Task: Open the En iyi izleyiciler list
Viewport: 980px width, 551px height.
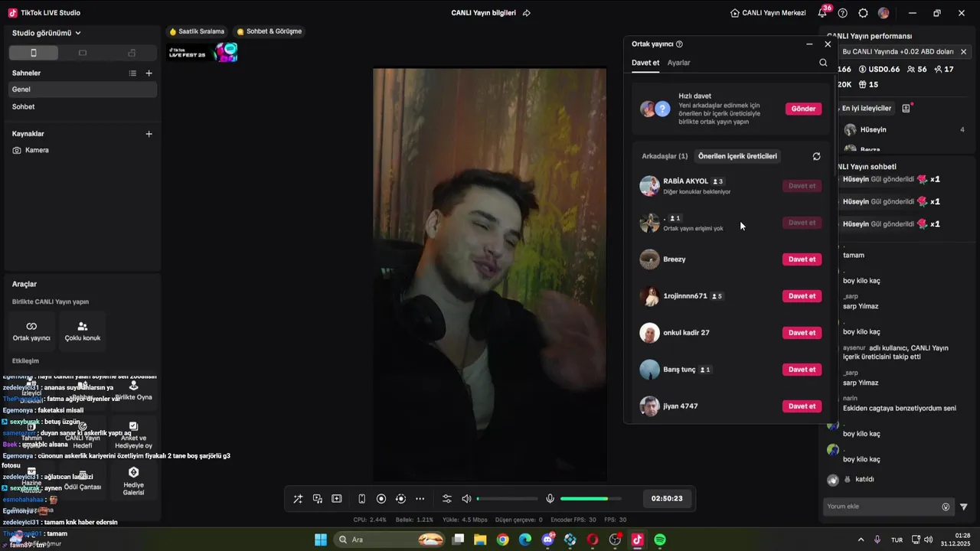Action: click(x=865, y=109)
